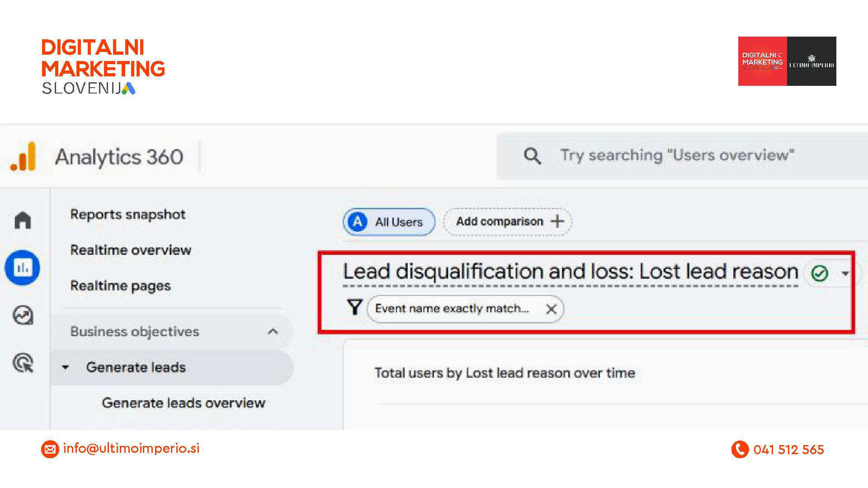Click the green checkmark report status icon
This screenshot has height=488, width=868.
pyautogui.click(x=819, y=273)
